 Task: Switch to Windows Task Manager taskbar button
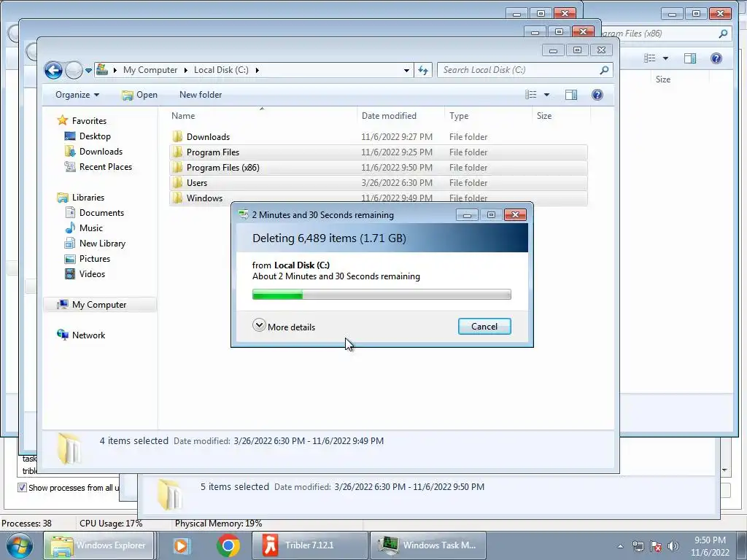[429, 545]
